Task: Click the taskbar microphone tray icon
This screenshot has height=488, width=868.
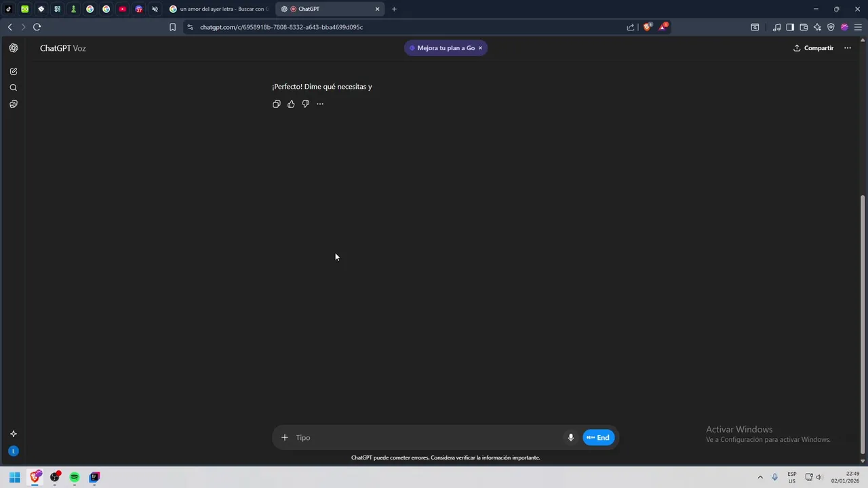Action: [x=774, y=477]
